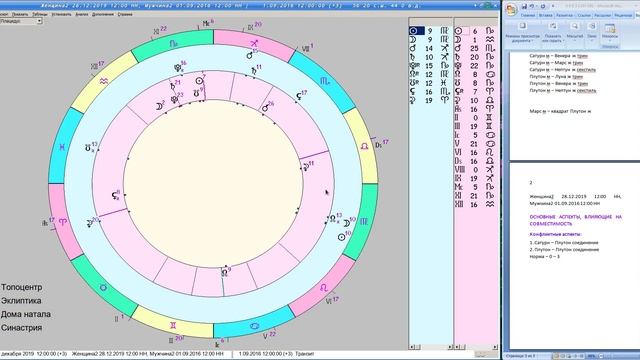
Task: Click the Aries sign on the zodiac ring
Action: 62,222
